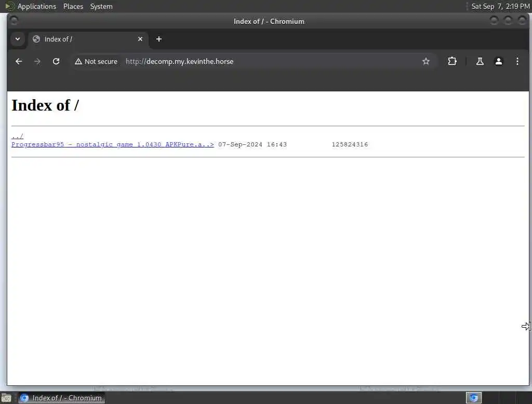
Task: Open a new tab with the plus button
Action: pos(159,39)
